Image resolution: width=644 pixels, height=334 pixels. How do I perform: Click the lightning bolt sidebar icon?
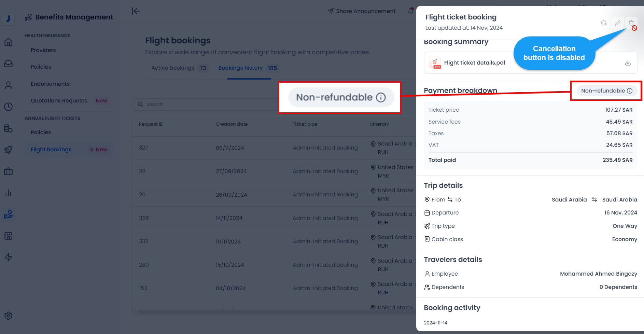(x=9, y=257)
